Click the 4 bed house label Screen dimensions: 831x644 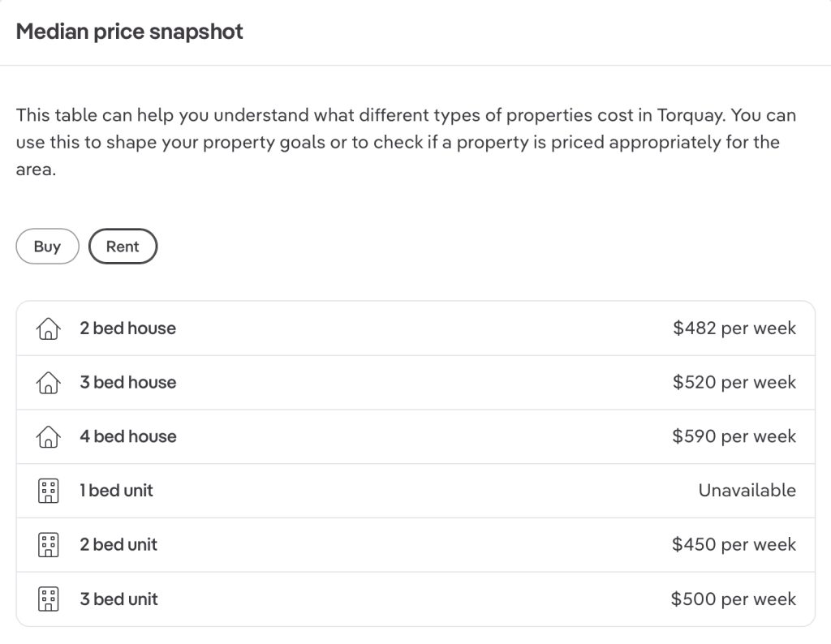coord(127,436)
